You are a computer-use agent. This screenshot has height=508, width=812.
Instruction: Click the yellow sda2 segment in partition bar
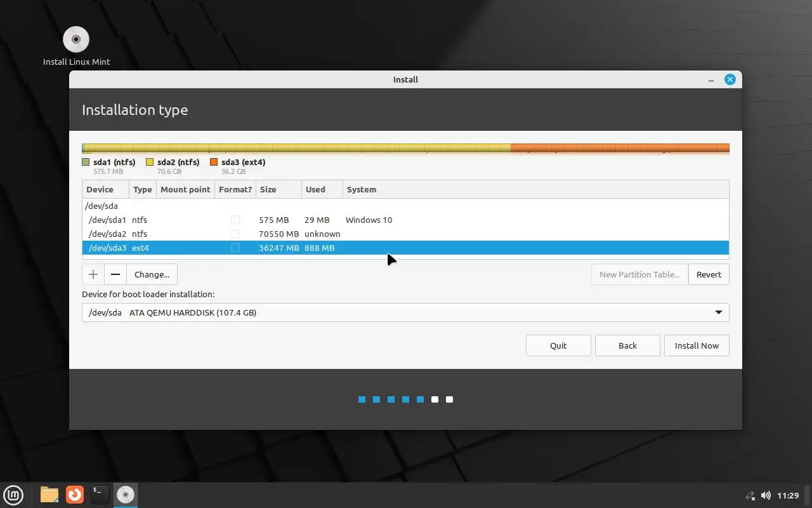(x=298, y=148)
